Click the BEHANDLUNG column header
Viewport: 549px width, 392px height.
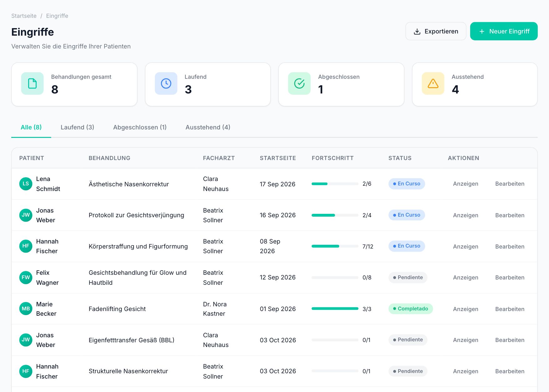[109, 158]
